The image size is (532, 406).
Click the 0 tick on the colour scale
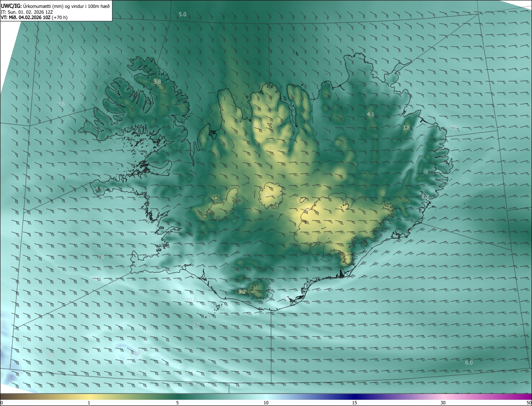(x=2, y=403)
